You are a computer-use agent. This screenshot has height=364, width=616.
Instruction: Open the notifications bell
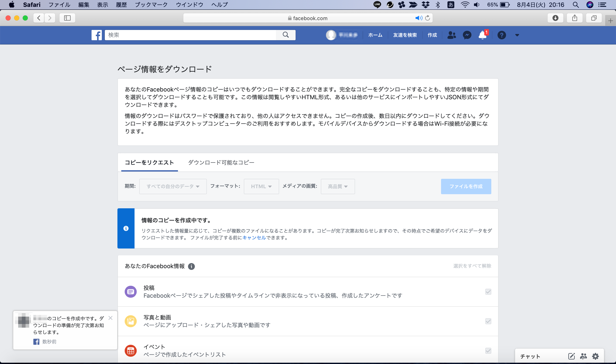[483, 35]
